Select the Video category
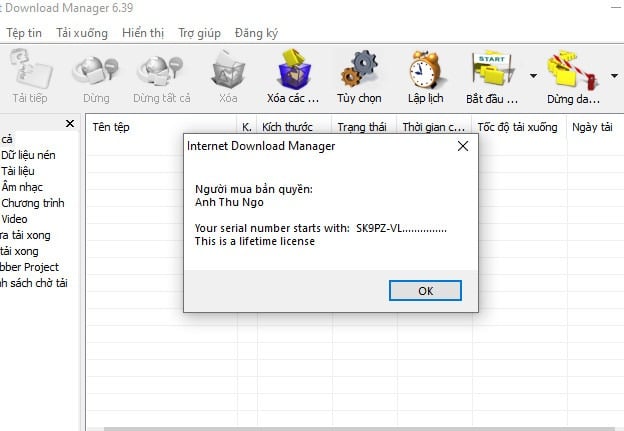 [x=14, y=219]
